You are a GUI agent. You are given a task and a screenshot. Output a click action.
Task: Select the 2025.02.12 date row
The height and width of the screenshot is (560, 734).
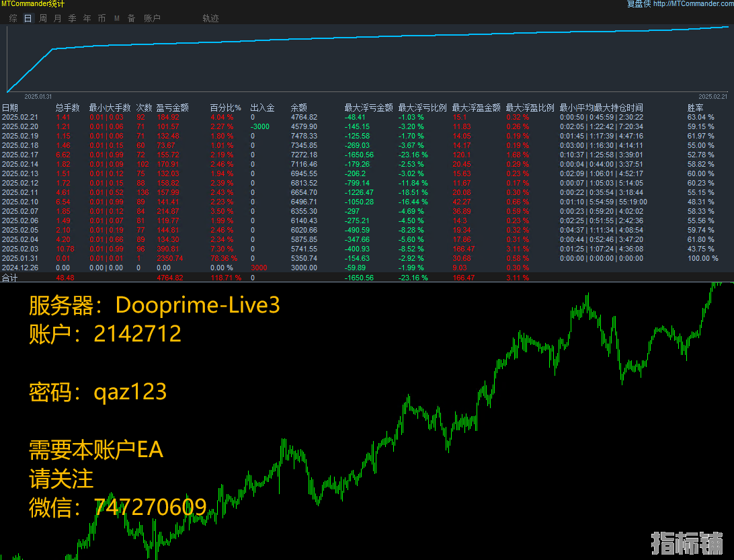20,183
